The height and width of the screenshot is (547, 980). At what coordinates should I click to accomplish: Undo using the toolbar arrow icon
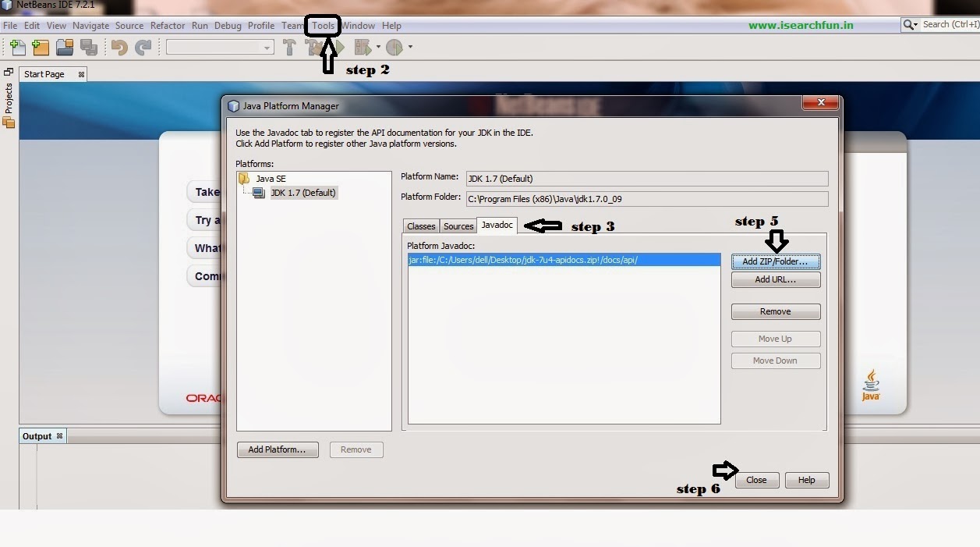[x=119, y=48]
